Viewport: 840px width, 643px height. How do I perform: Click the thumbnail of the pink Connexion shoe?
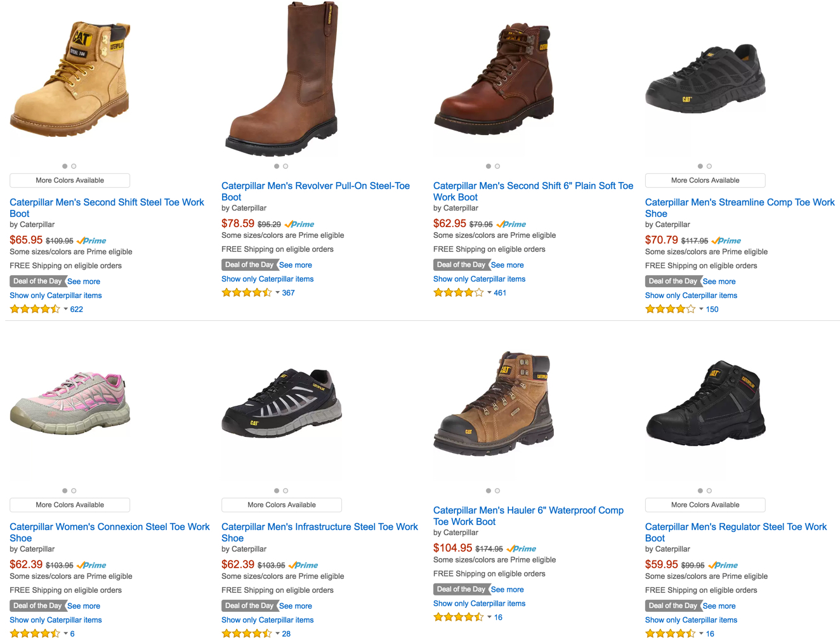pyautogui.click(x=70, y=406)
